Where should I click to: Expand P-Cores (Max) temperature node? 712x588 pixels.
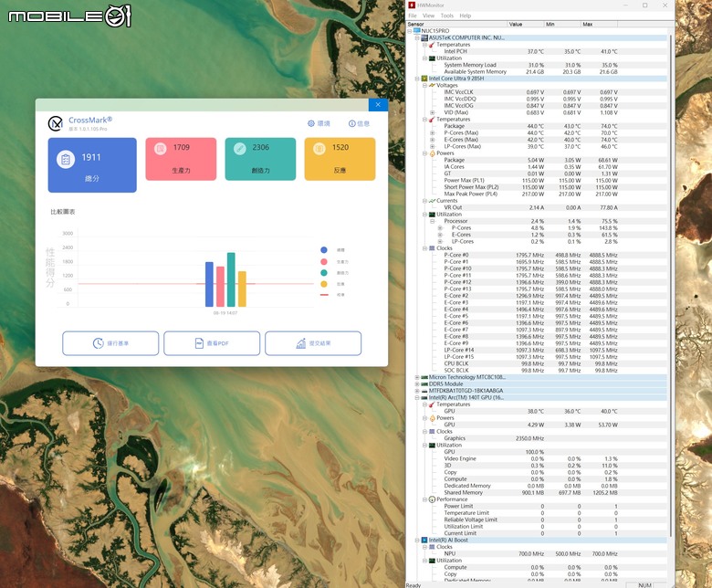click(433, 133)
